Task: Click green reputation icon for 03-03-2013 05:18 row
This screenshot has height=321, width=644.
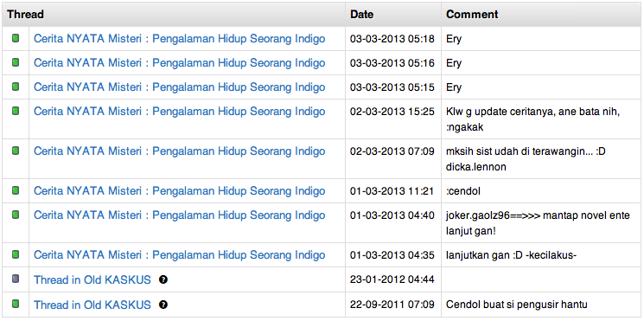Action: tap(16, 38)
